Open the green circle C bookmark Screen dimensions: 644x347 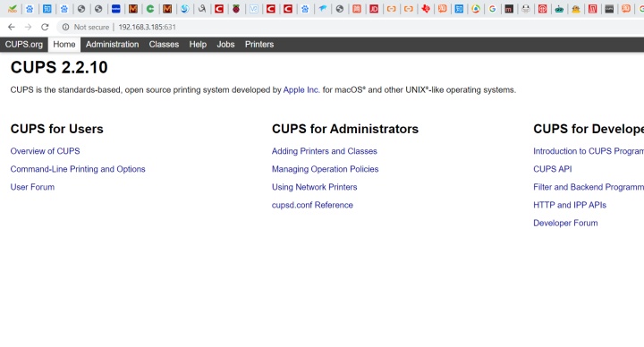pos(150,9)
